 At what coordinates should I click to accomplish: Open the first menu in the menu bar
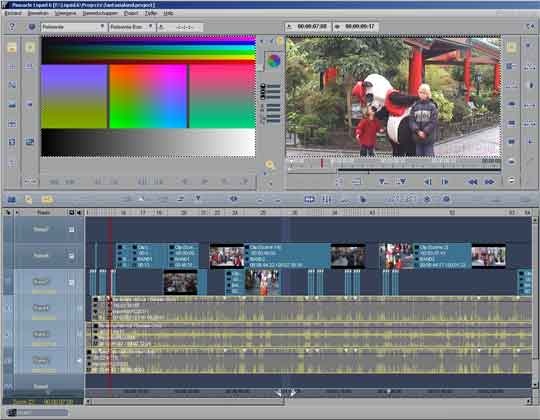pos(13,13)
